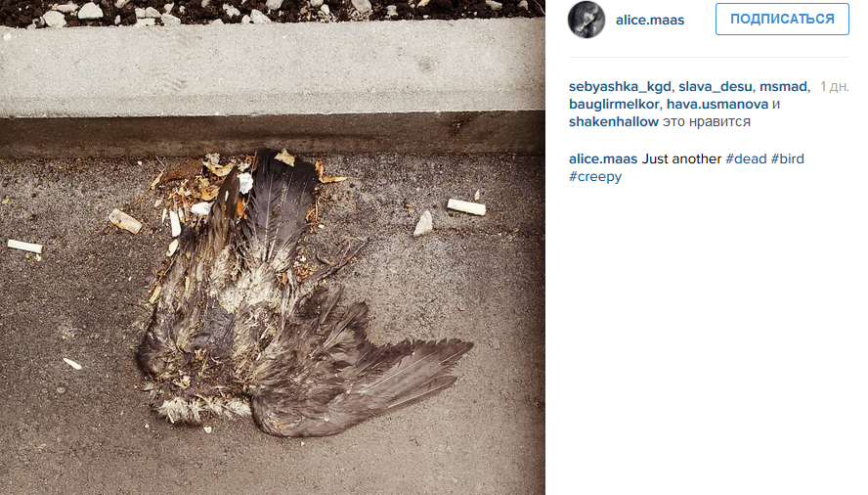Browse the #bird hashtag

coord(787,158)
